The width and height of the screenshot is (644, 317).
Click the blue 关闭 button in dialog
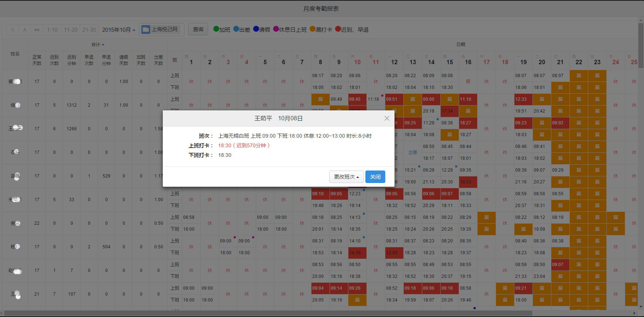pos(375,177)
